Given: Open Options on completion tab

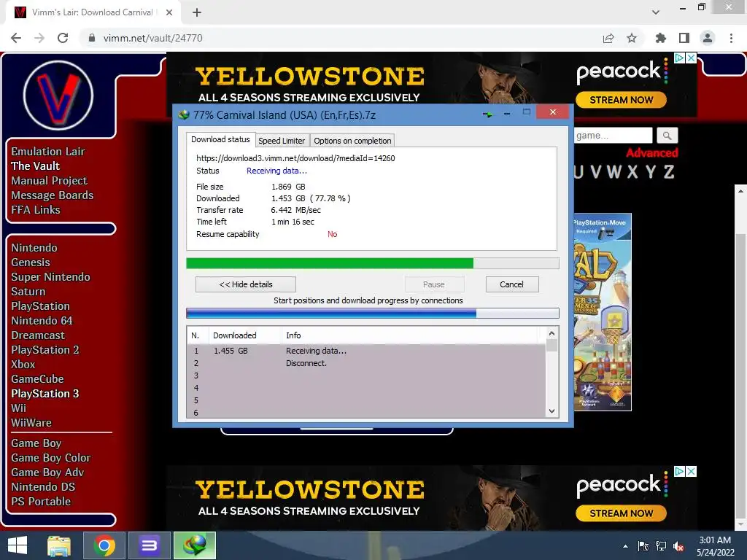Looking at the screenshot, I should click(x=352, y=141).
